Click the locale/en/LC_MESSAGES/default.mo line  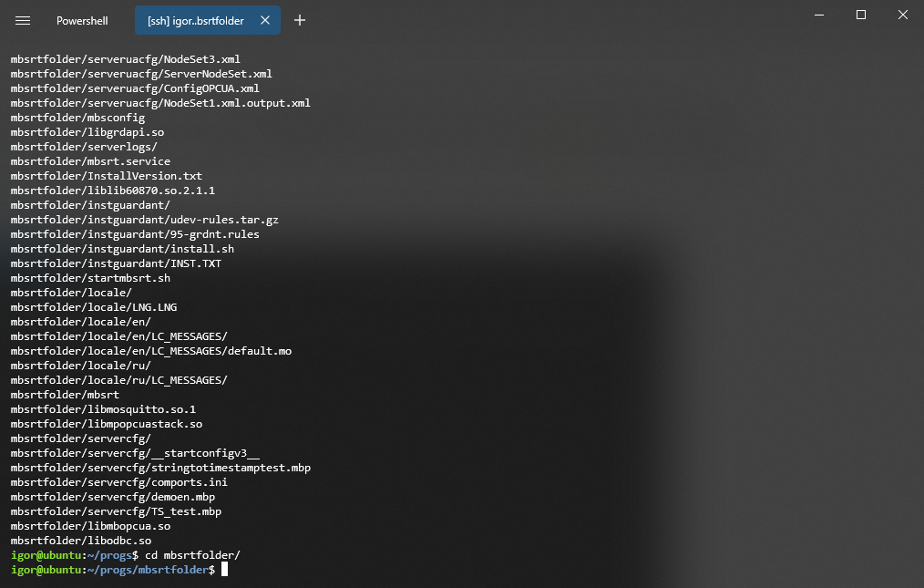[151, 351]
